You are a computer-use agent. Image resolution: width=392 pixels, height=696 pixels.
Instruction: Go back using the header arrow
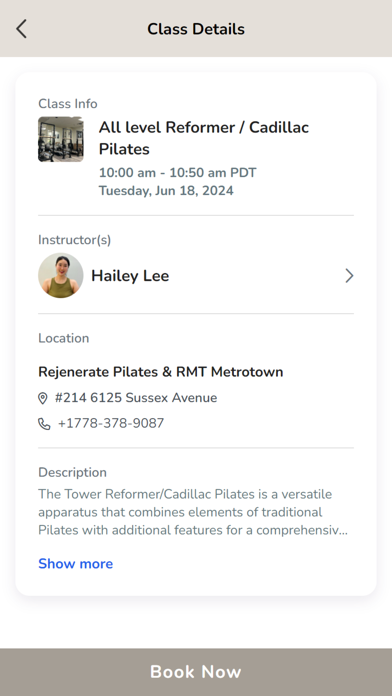pos(21,29)
